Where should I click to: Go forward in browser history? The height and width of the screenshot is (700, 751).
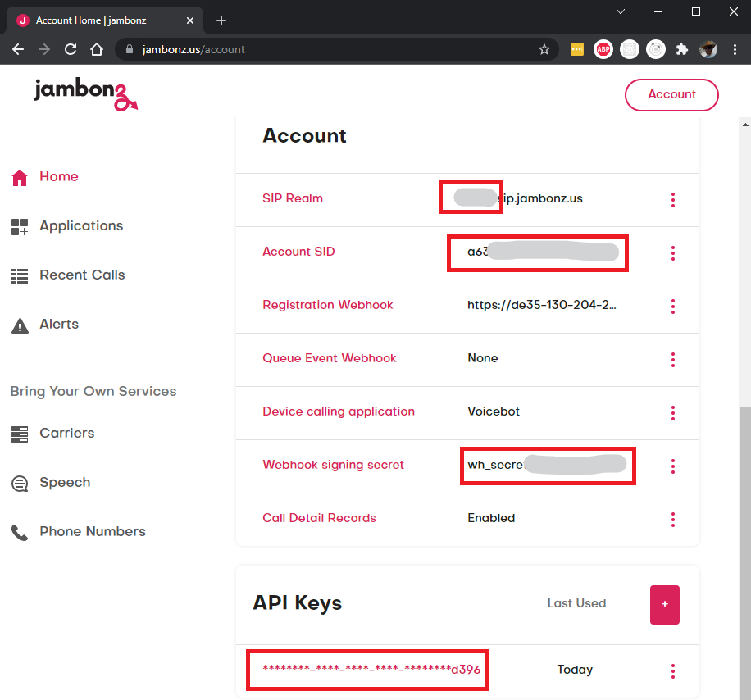(x=44, y=49)
